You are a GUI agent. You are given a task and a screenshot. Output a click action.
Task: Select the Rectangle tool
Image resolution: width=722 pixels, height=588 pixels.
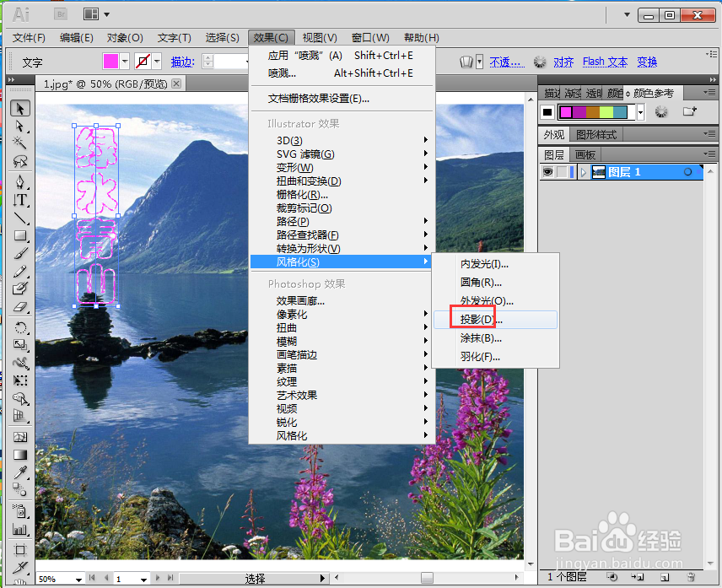(x=19, y=235)
